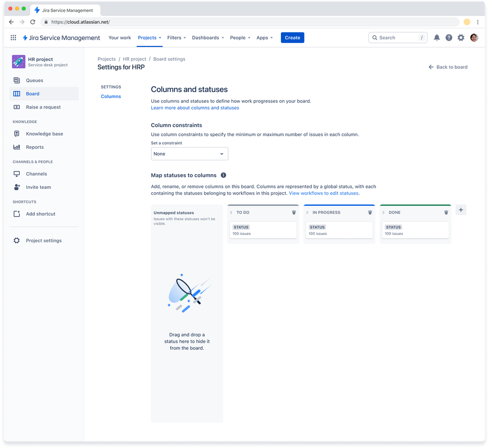
Task: Expand the People menu
Action: coord(240,38)
